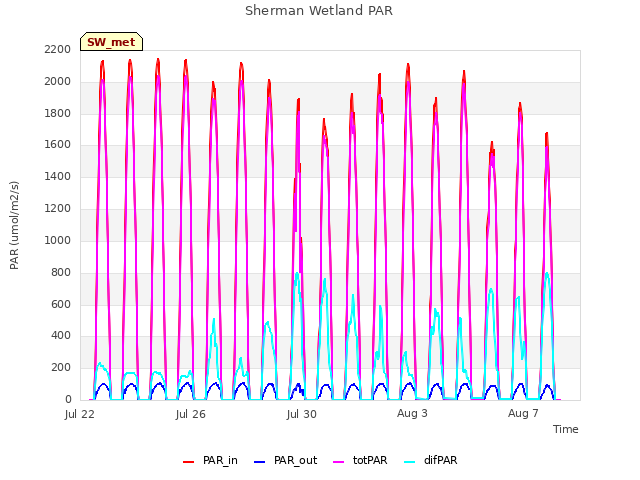Click the 400 y-axis tick label

coord(61,336)
